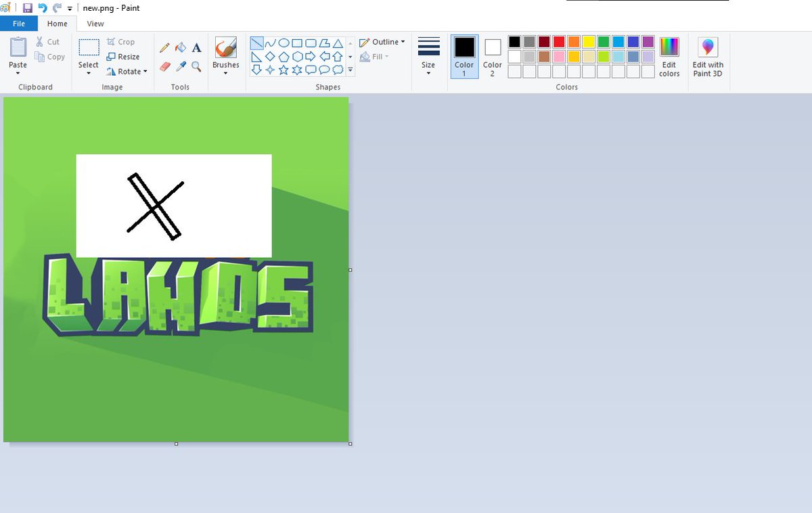
Task: Select the Down arrow shape
Action: coord(257,70)
